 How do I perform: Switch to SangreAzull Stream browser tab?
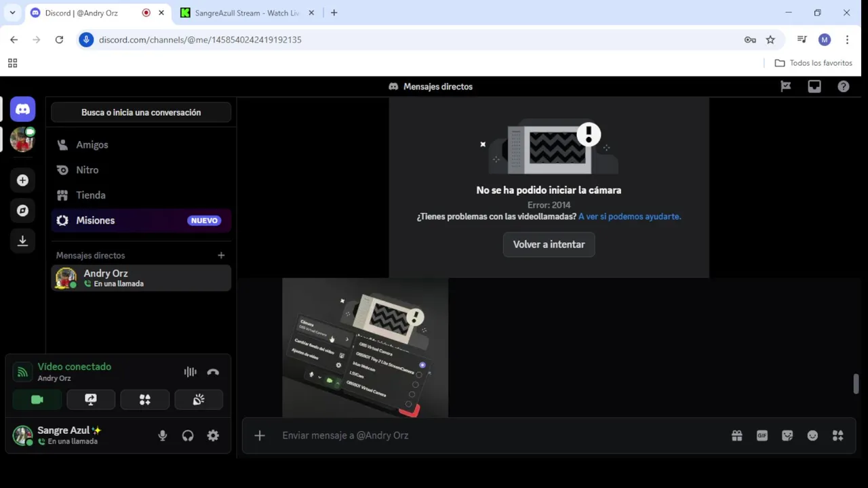[x=247, y=13]
